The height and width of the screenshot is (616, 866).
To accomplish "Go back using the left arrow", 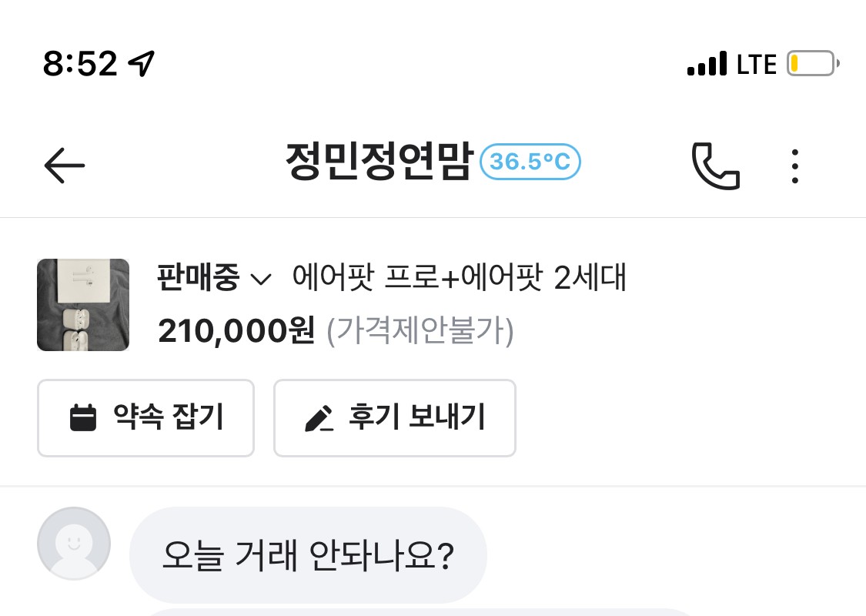I will pyautogui.click(x=65, y=165).
